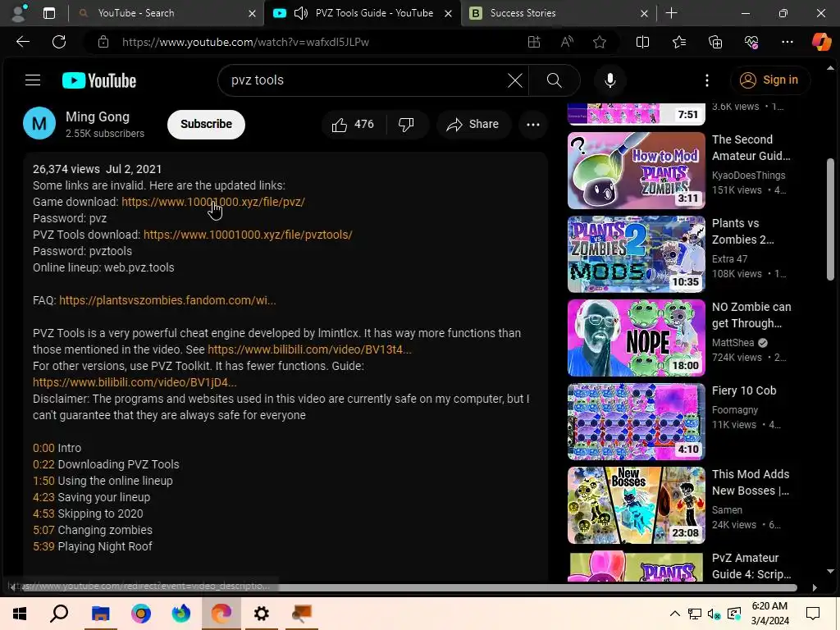The width and height of the screenshot is (840, 630).
Task: Click the Sign in button
Action: (769, 80)
